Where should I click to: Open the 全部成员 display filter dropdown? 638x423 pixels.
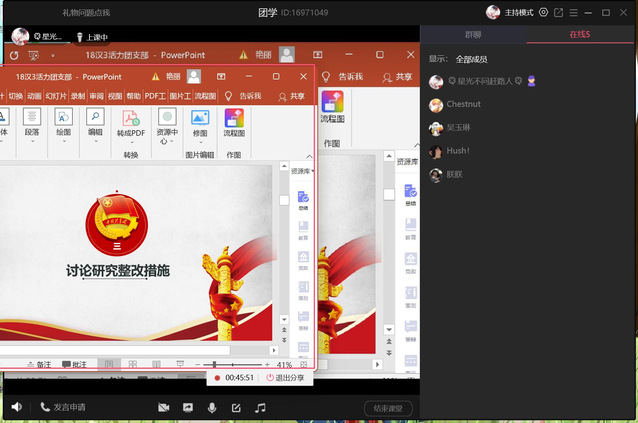coord(471,59)
